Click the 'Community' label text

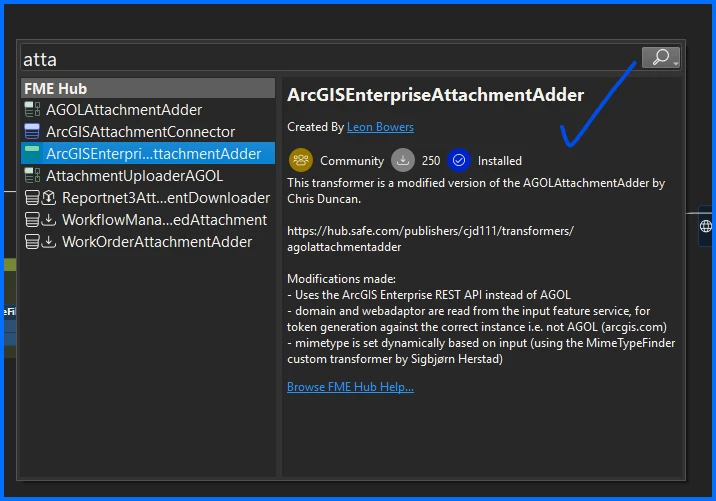[352, 161]
